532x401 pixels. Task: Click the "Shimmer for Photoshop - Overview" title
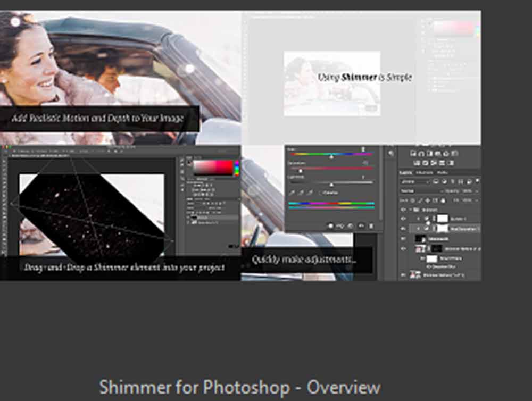(239, 387)
